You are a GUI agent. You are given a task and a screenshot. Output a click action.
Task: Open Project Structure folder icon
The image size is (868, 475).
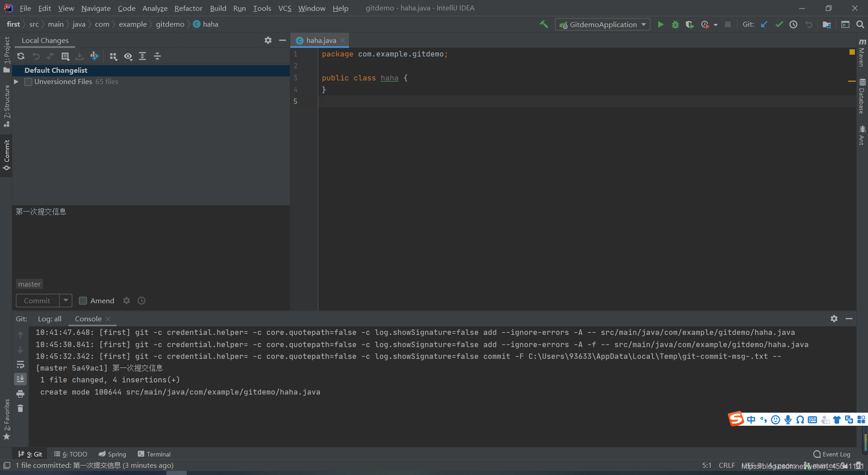click(827, 24)
